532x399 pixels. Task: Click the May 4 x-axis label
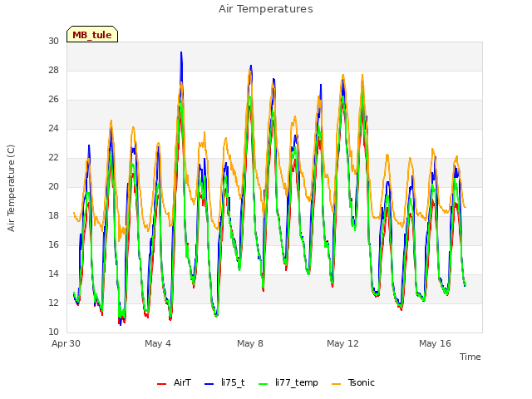click(x=158, y=343)
